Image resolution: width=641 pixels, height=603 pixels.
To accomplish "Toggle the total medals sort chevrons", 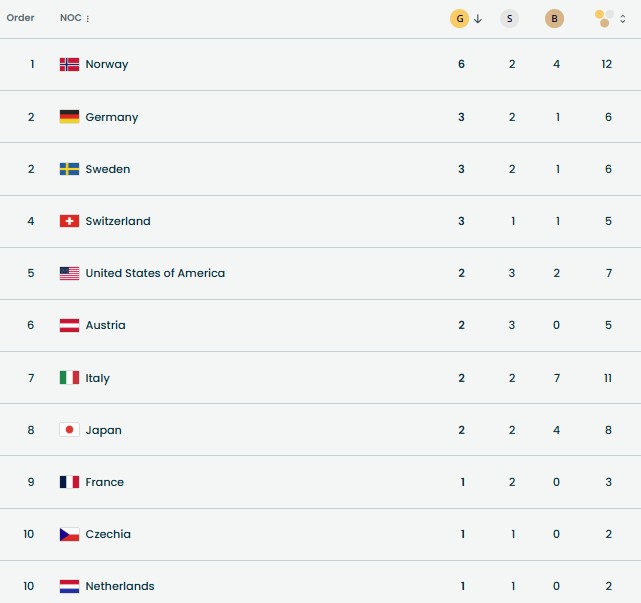I will [x=623, y=18].
